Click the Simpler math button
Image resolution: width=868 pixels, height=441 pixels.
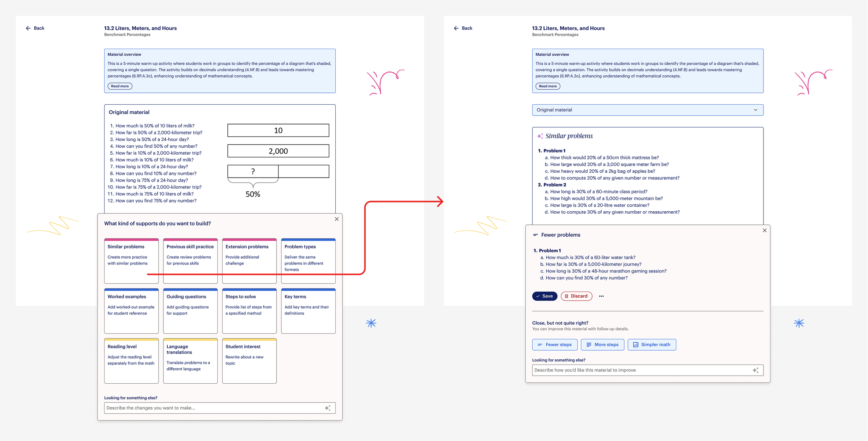(x=651, y=344)
